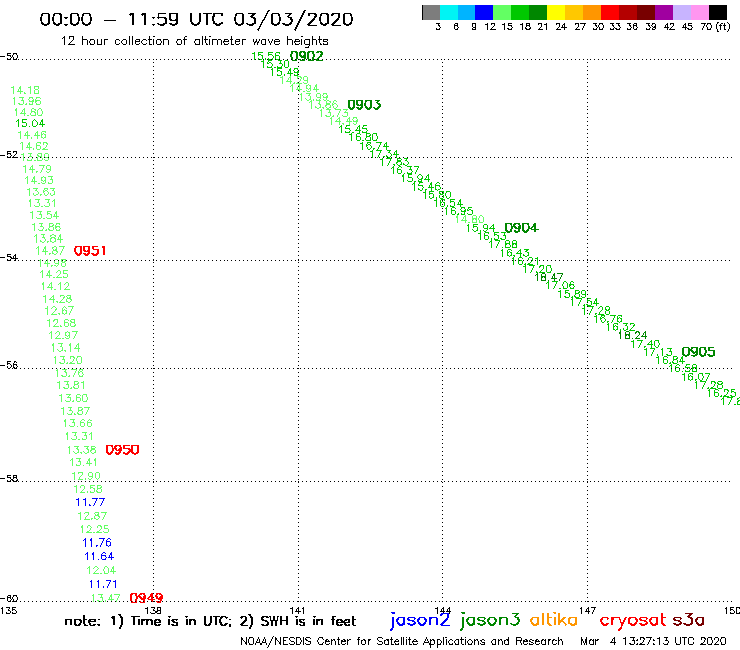Click the -58 latitude axis label

tap(9, 478)
